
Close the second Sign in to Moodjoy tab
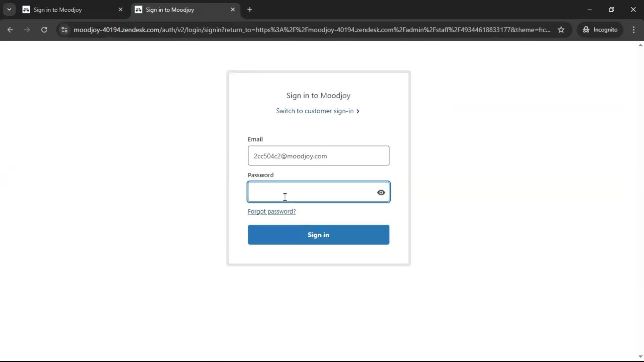(233, 9)
